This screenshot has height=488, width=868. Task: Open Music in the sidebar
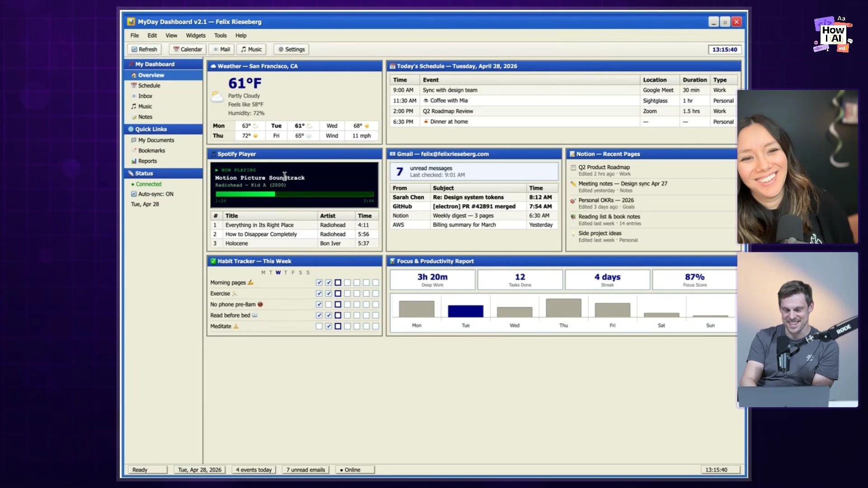[x=164, y=106]
